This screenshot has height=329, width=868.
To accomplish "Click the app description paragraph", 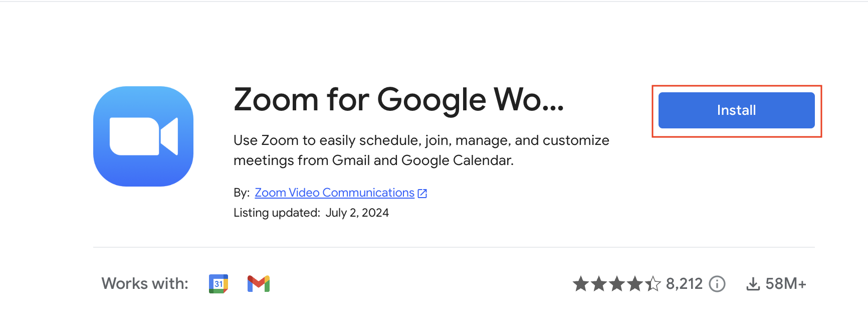I will pos(421,150).
